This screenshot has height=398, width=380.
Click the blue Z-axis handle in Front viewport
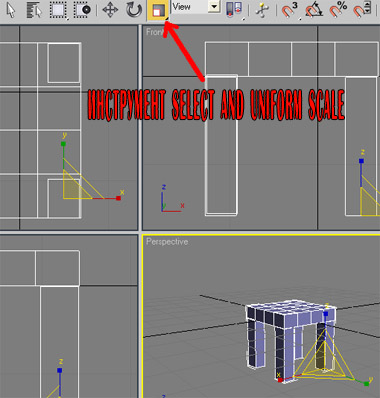pyautogui.click(x=361, y=161)
